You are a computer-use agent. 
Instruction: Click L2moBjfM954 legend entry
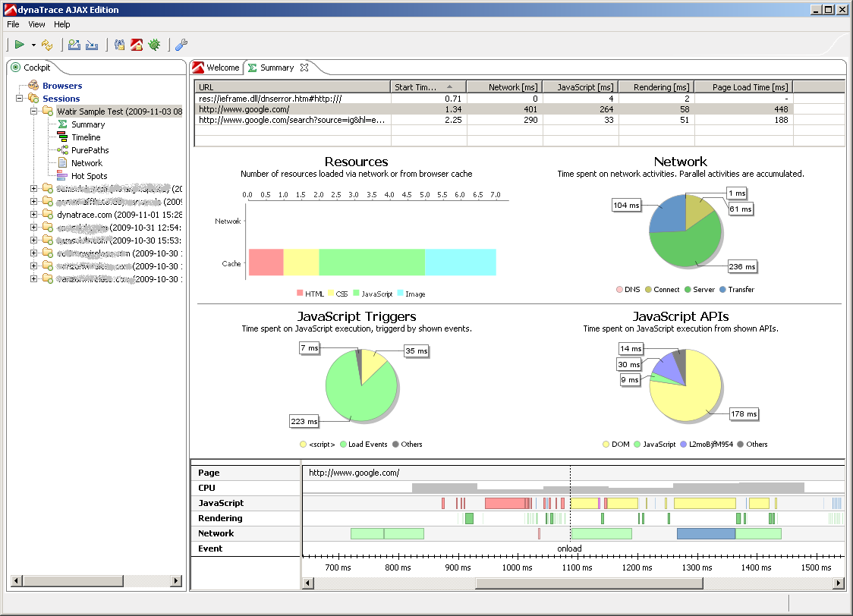point(706,445)
